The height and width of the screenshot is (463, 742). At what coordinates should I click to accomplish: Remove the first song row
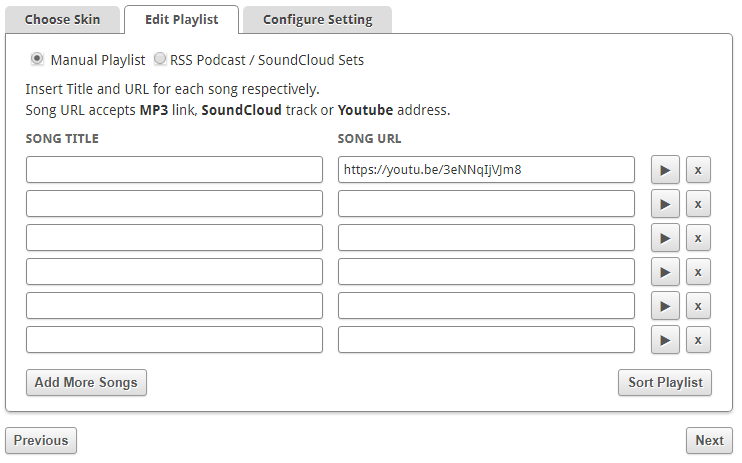pyautogui.click(x=698, y=170)
